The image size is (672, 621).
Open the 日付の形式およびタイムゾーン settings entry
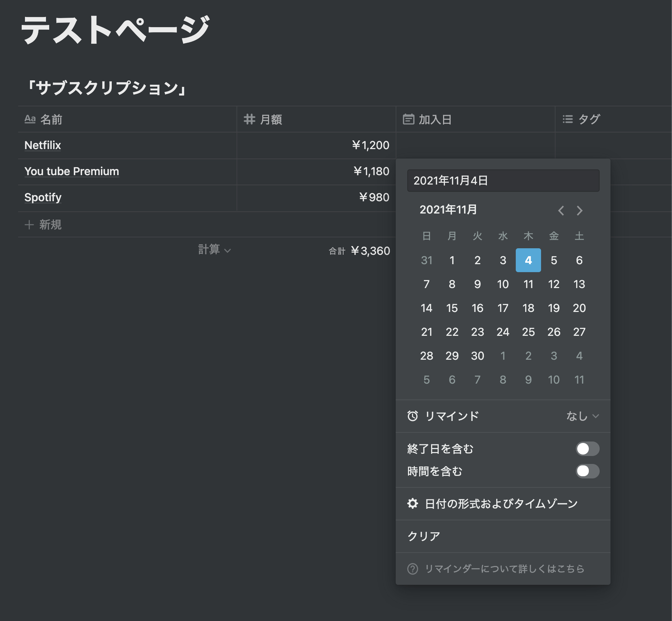503,503
